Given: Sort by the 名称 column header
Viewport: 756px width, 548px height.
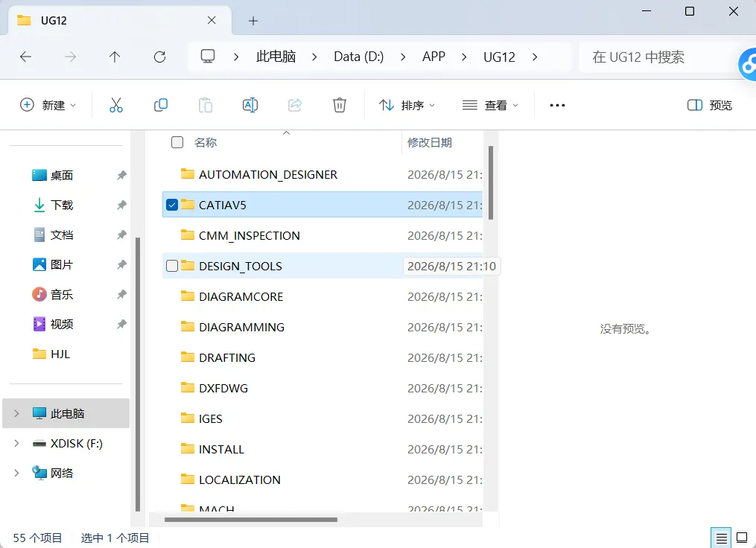Looking at the screenshot, I should [206, 143].
